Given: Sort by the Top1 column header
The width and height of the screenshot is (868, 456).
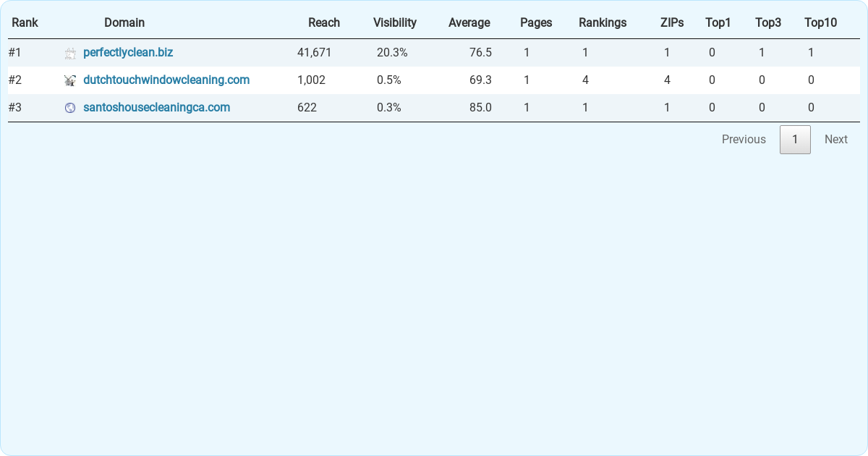Looking at the screenshot, I should [x=718, y=22].
